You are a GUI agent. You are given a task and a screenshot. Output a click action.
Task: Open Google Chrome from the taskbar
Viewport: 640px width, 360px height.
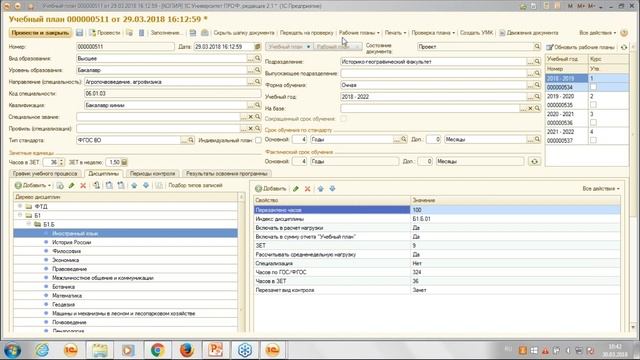(158, 350)
